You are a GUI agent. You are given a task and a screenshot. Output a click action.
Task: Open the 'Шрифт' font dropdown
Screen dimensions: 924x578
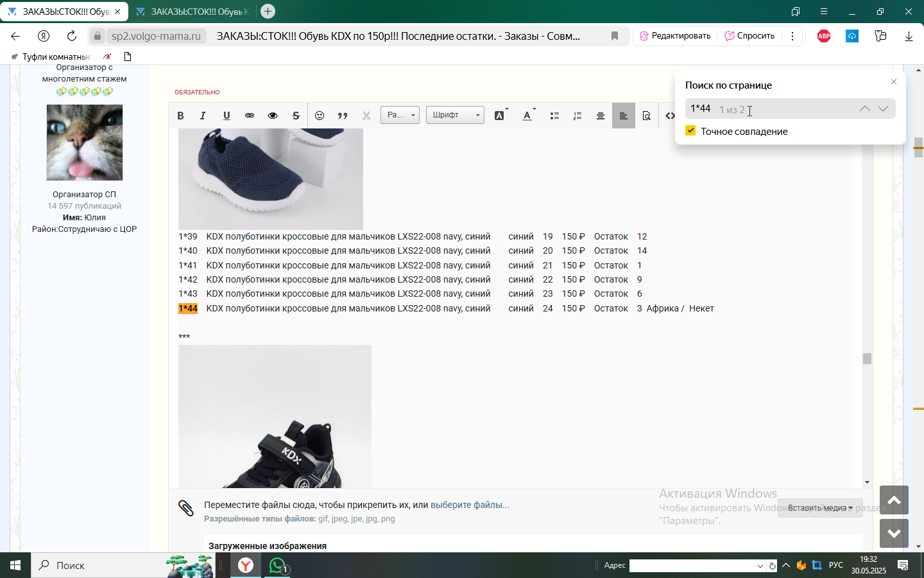[x=455, y=115]
